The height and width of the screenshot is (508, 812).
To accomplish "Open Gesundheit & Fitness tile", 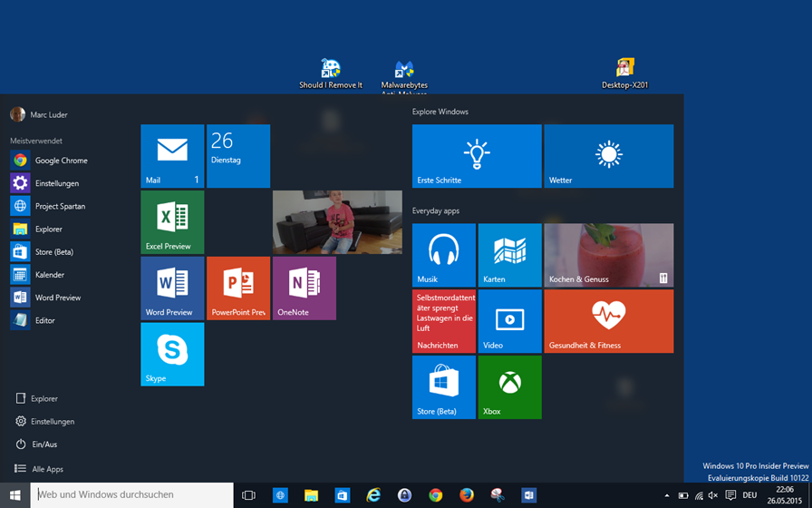I will [608, 321].
